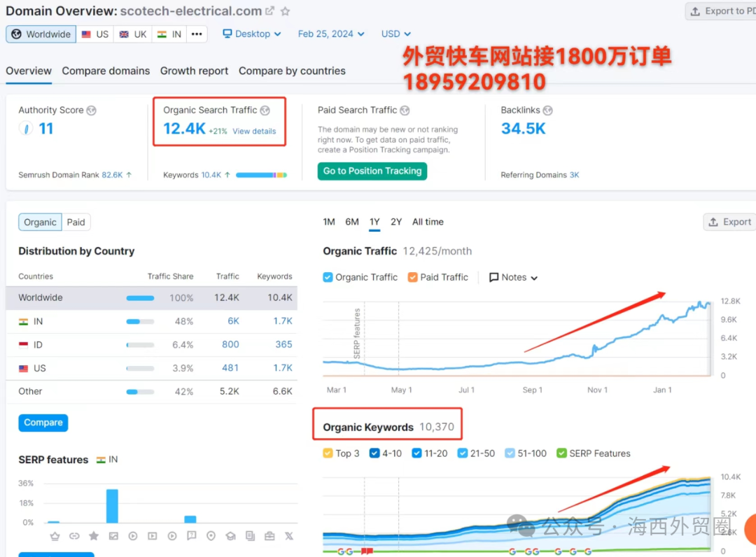Toggle the 21-50 positions checkbox
The image size is (756, 557).
[463, 453]
